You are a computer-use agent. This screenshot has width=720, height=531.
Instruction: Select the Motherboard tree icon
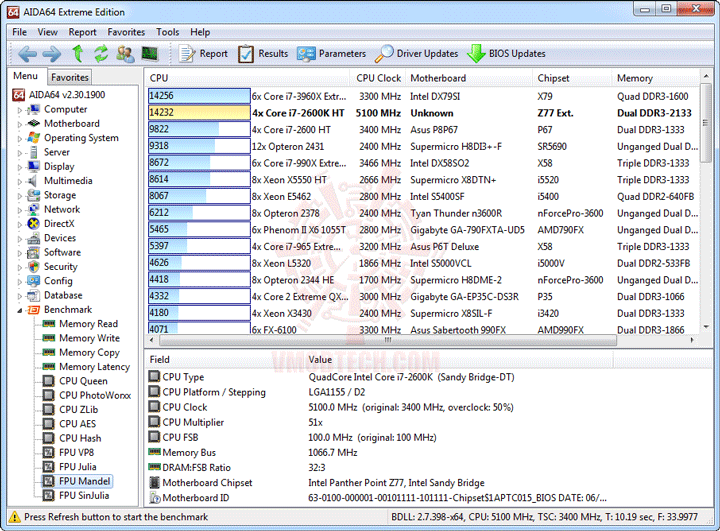pos(33,124)
